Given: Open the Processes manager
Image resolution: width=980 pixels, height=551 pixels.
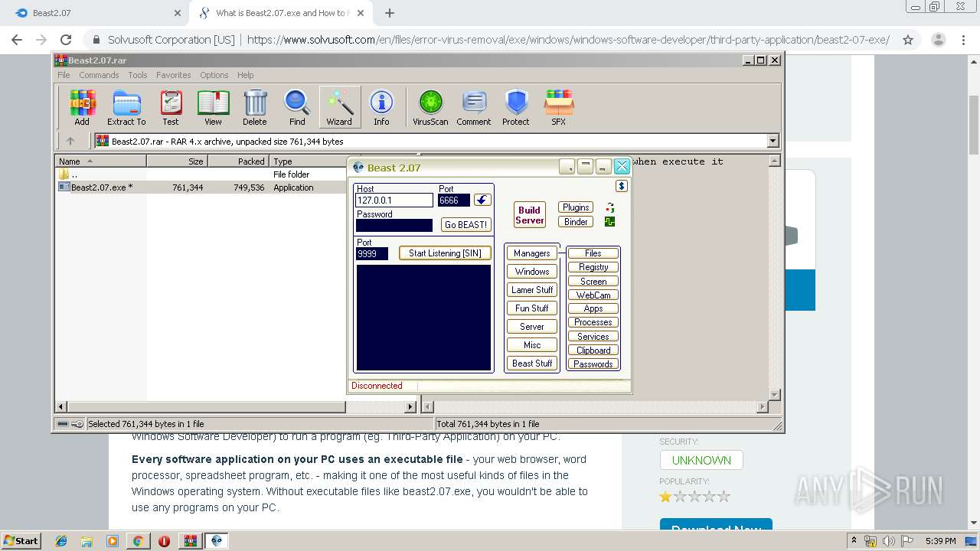Looking at the screenshot, I should [593, 322].
